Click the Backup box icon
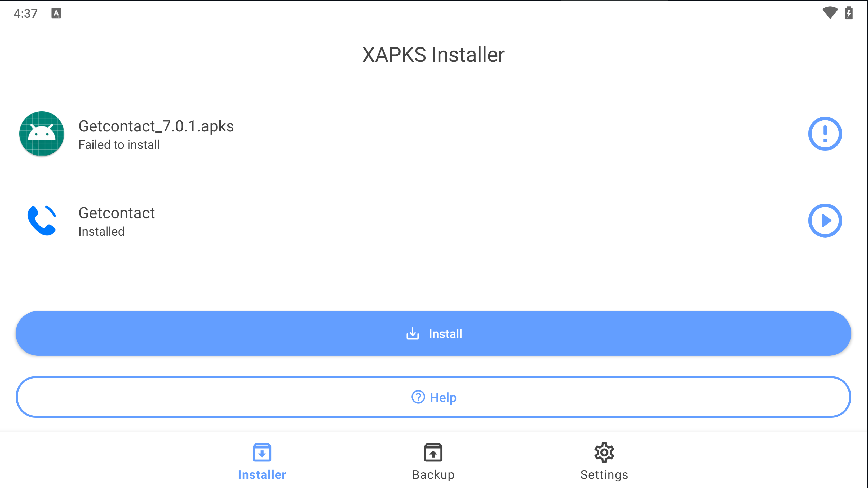Image resolution: width=868 pixels, height=488 pixels. [433, 452]
